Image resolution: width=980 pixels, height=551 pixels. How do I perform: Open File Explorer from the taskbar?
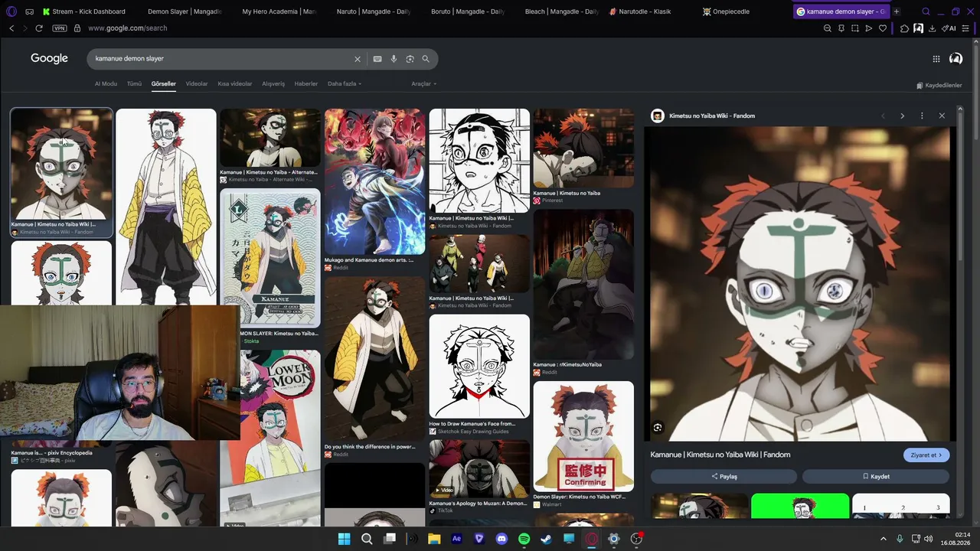[434, 539]
